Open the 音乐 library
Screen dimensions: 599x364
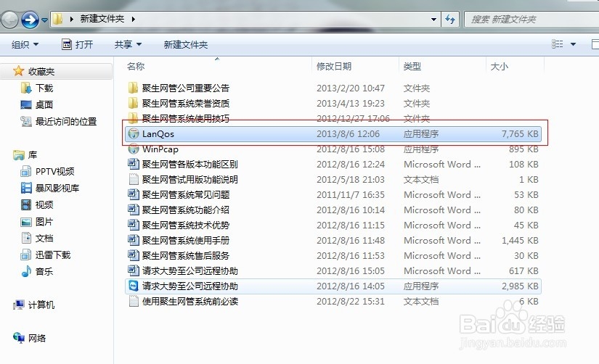click(x=44, y=272)
